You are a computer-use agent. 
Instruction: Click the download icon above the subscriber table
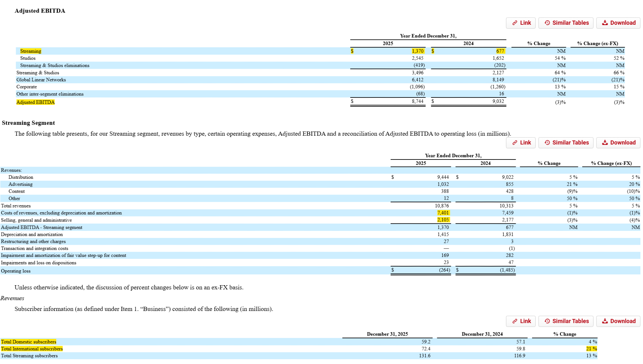coord(605,321)
